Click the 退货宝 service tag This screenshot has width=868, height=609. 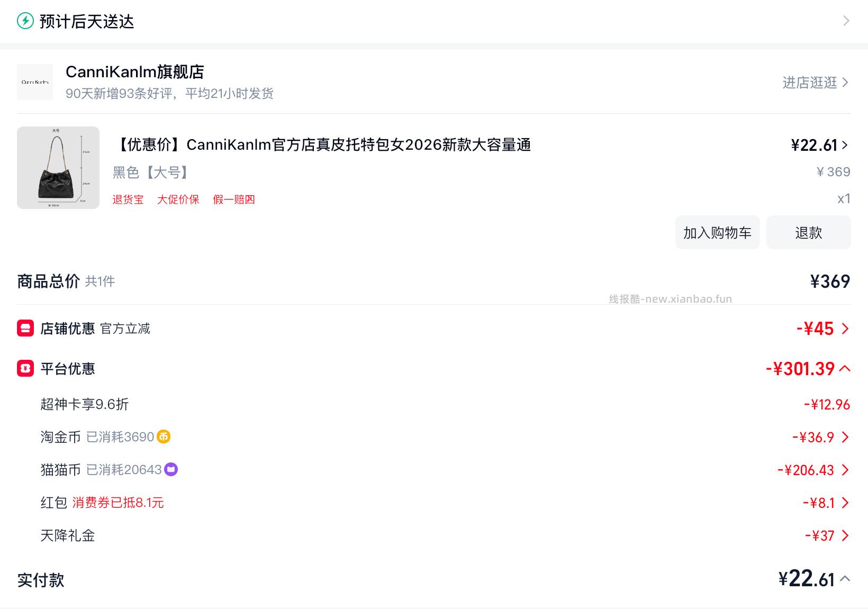click(127, 199)
